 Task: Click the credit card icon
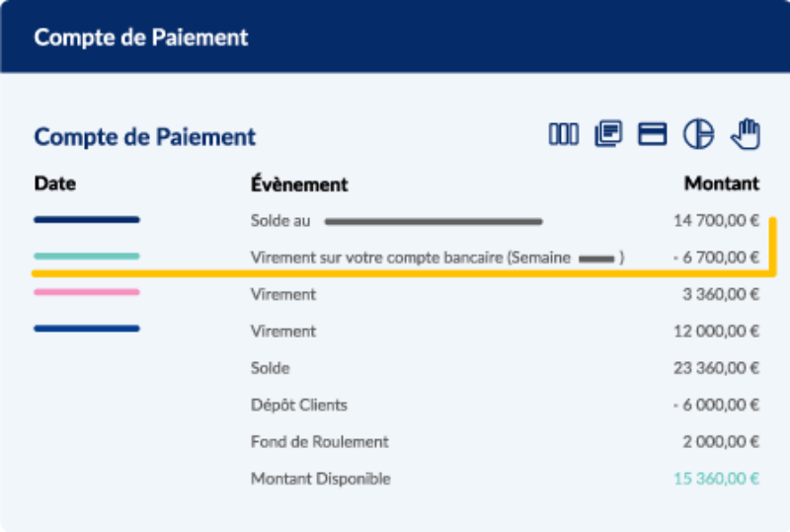coord(653,134)
